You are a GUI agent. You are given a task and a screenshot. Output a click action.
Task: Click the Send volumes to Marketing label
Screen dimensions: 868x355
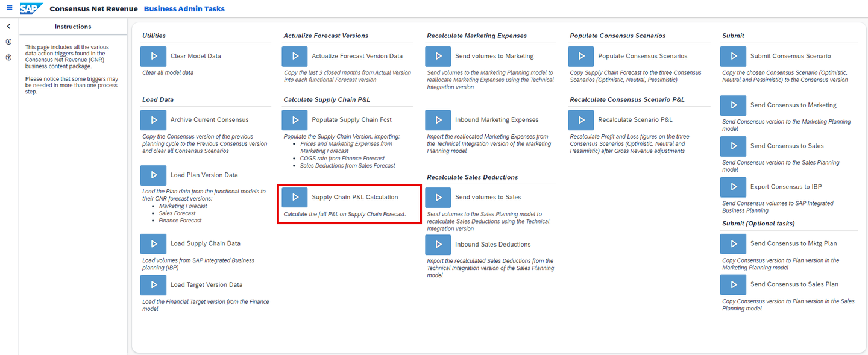click(x=494, y=56)
